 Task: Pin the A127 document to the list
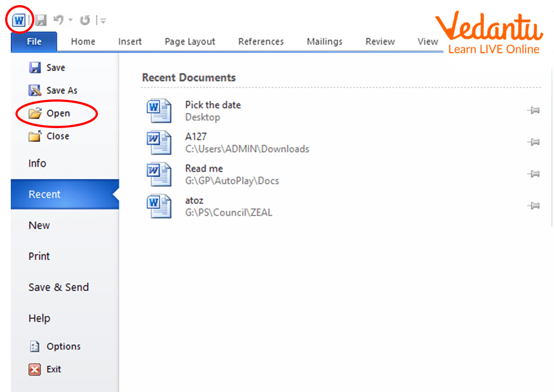click(533, 142)
